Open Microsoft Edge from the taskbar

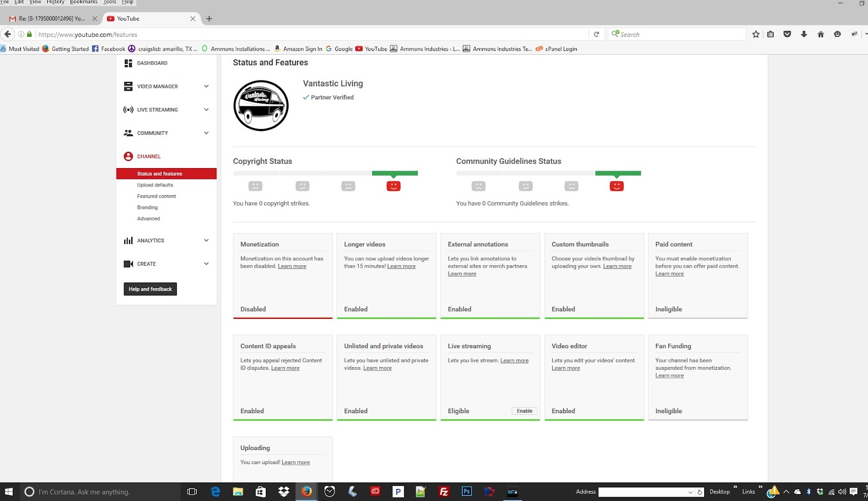coord(215,492)
